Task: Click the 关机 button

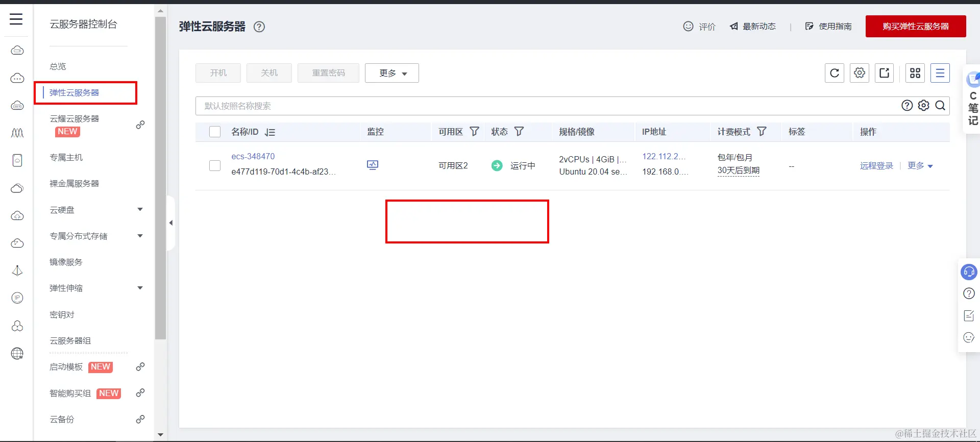Action: click(269, 73)
